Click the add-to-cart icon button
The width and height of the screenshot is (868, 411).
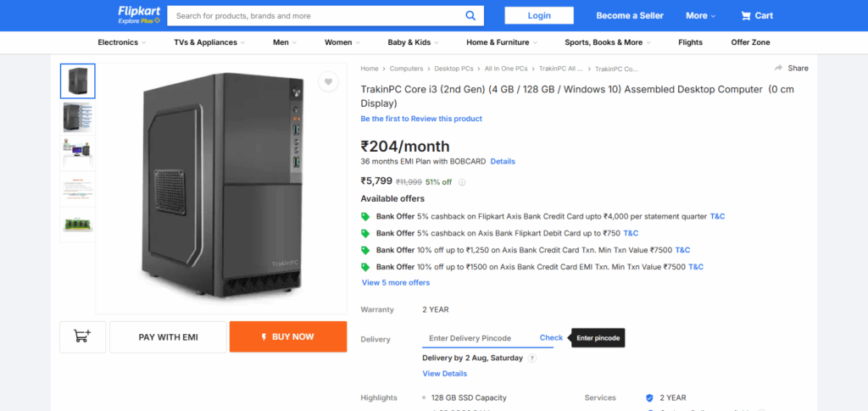(82, 337)
